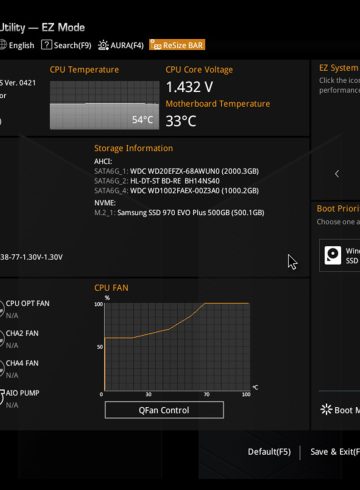
Task: Open the English language selector
Action: tap(17, 45)
